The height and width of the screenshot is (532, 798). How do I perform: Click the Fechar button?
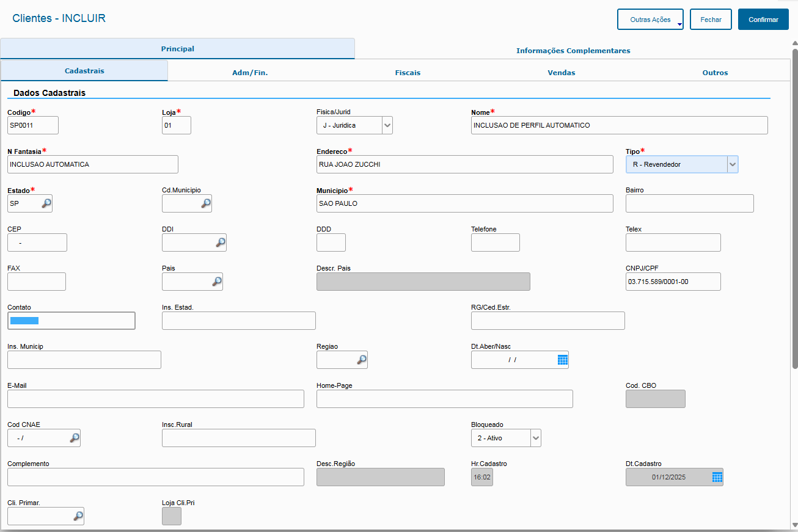[711, 20]
